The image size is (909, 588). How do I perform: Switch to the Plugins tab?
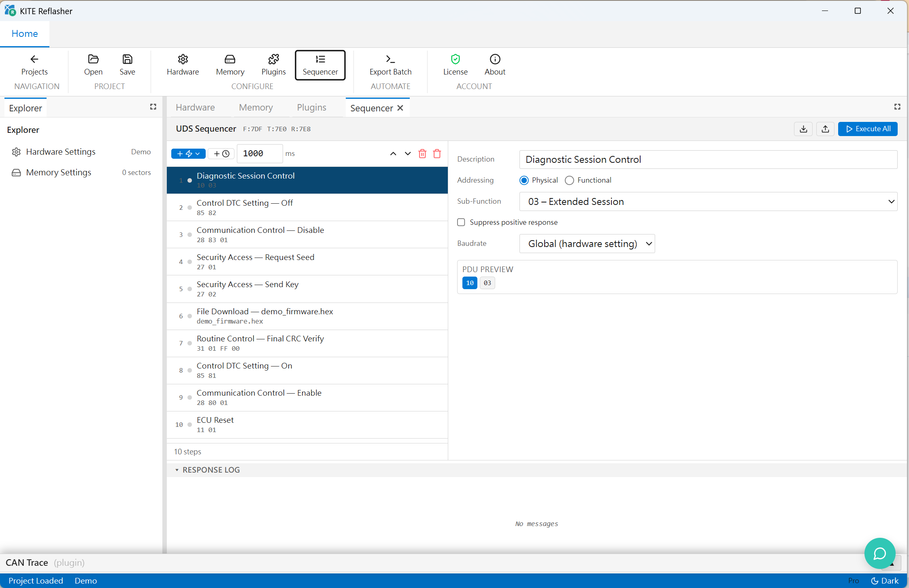[311, 107]
